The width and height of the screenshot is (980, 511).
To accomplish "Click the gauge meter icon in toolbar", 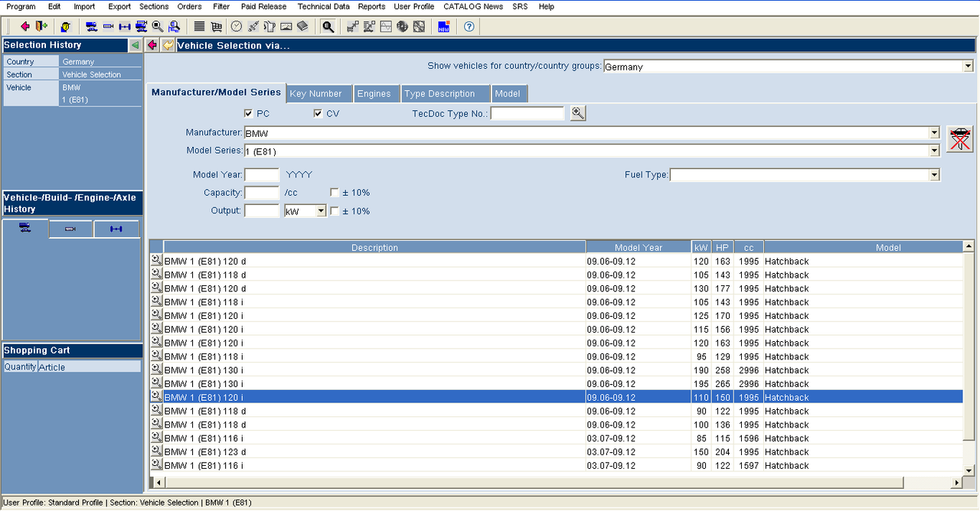I will tap(286, 27).
